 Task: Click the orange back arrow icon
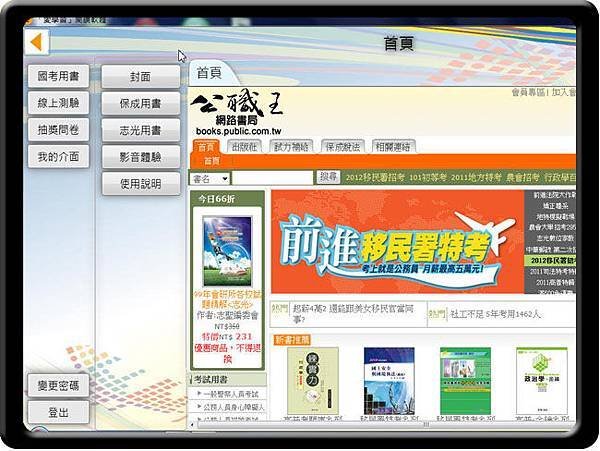coord(37,42)
